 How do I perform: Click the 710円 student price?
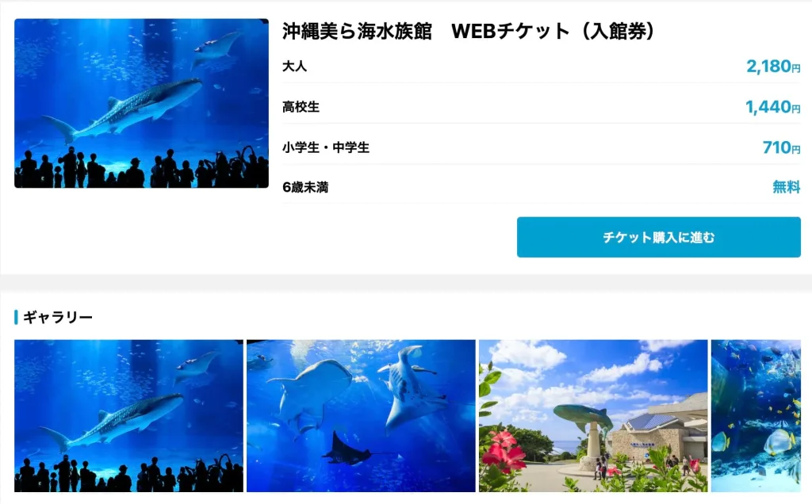(x=781, y=147)
